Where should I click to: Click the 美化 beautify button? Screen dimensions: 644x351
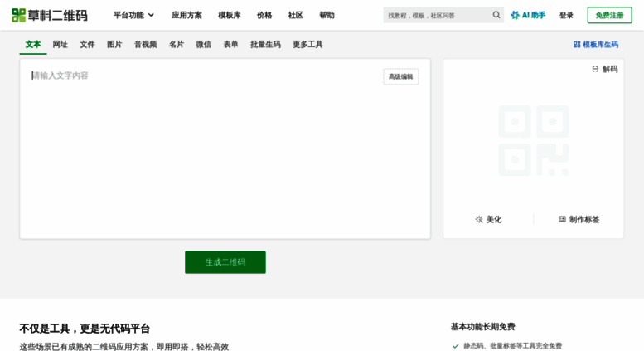coord(488,219)
